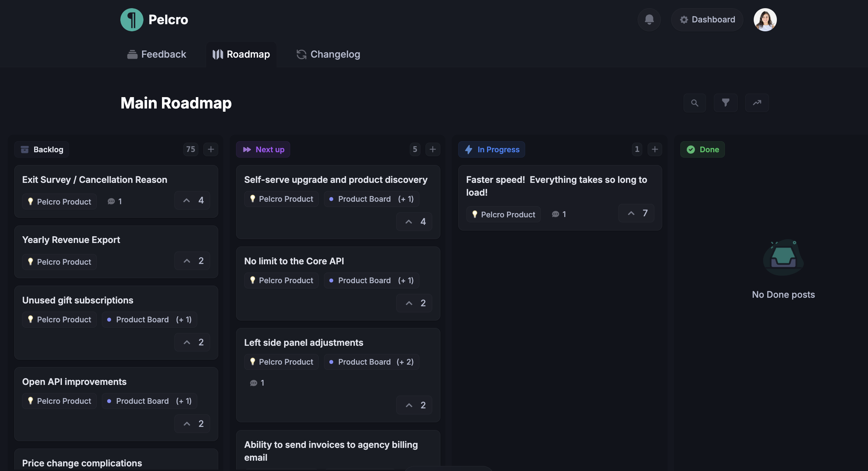The width and height of the screenshot is (868, 471).
Task: Add a post to Backlog column
Action: point(211,149)
